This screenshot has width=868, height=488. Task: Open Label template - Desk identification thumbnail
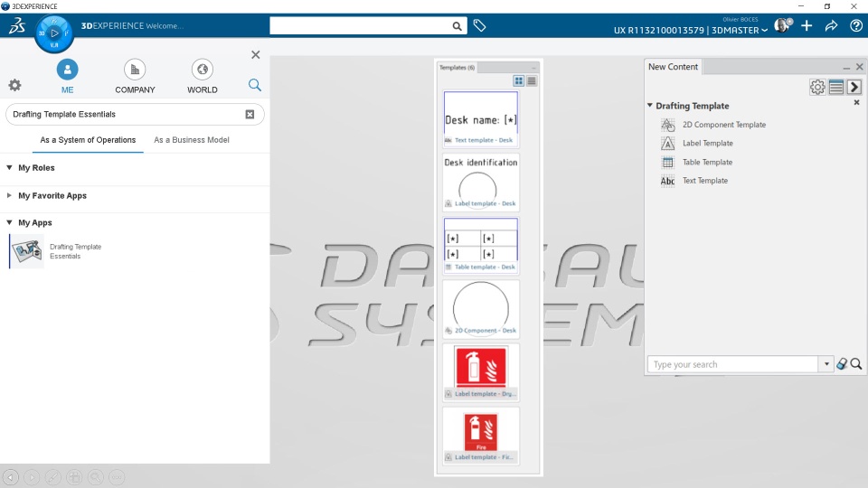[x=481, y=182]
